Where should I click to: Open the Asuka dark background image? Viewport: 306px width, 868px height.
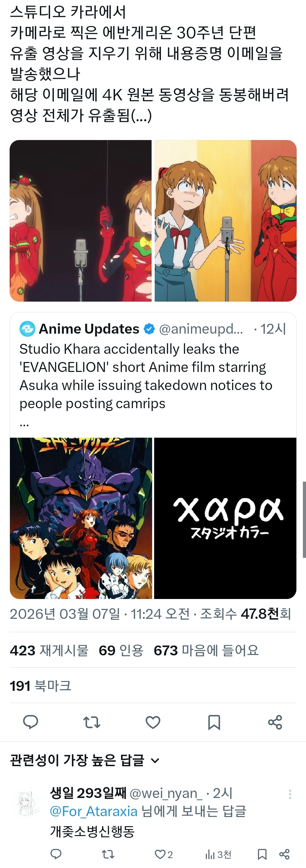[81, 221]
